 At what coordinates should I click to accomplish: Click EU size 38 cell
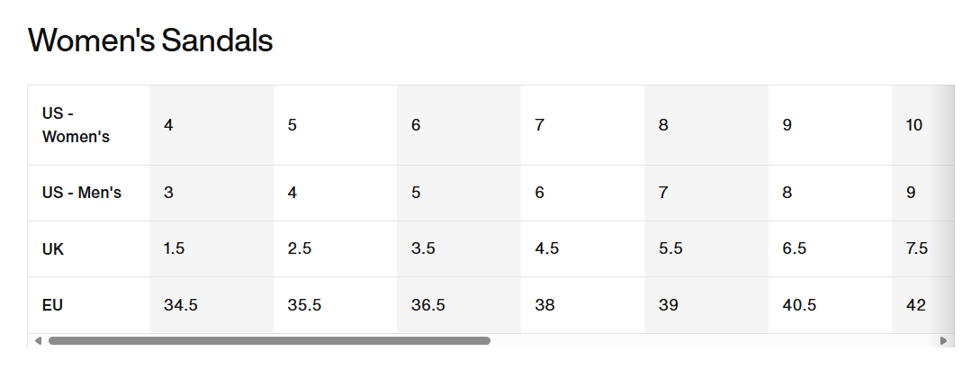(582, 305)
